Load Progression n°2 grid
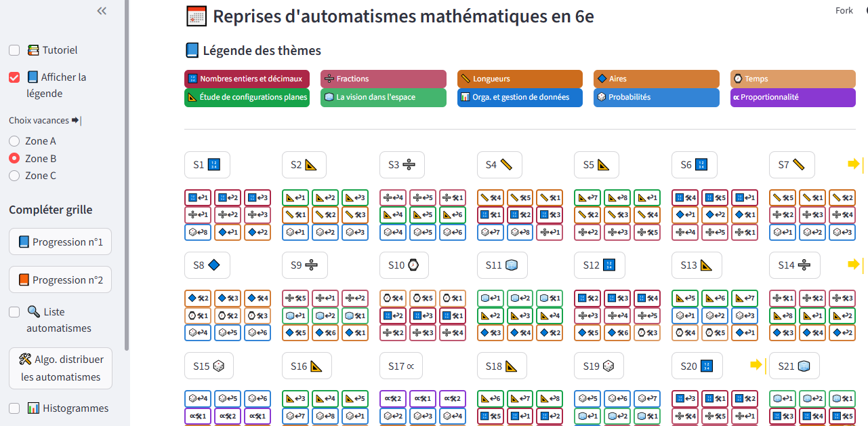868x426 pixels. [x=60, y=279]
